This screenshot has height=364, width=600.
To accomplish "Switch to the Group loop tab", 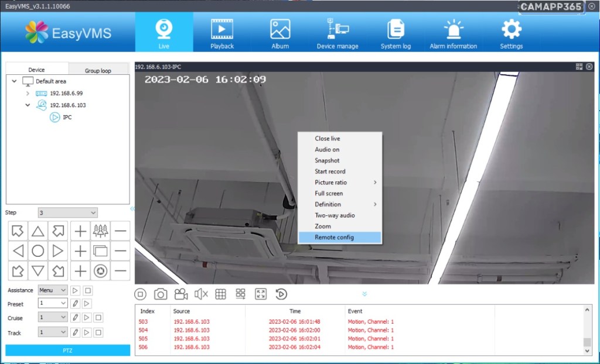I will pos(98,70).
